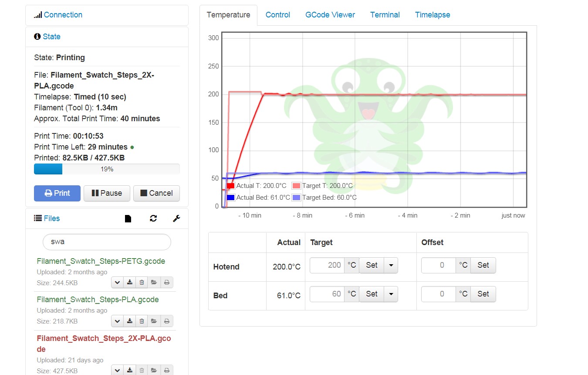Screen dimensions: 588x375
Task: Download Filament_Swatch_Steps-PETG.gcode
Action: [x=129, y=283]
